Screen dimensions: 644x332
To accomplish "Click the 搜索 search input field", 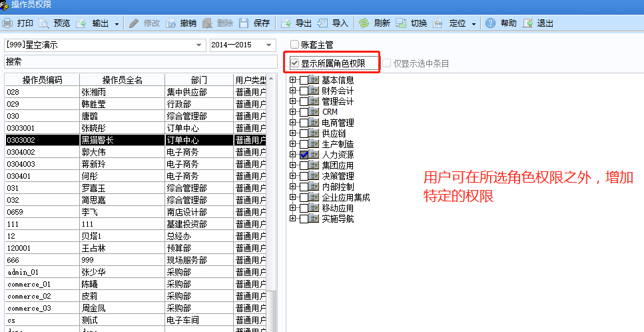I will coord(140,62).
